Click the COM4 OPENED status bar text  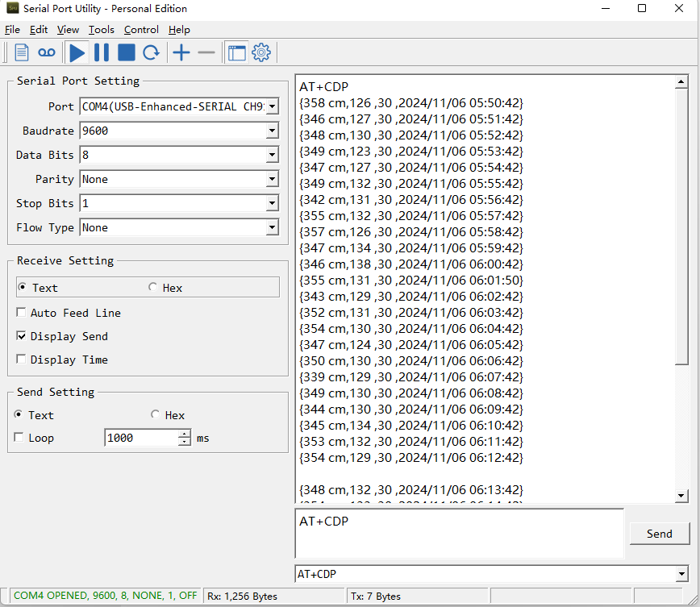point(105,596)
